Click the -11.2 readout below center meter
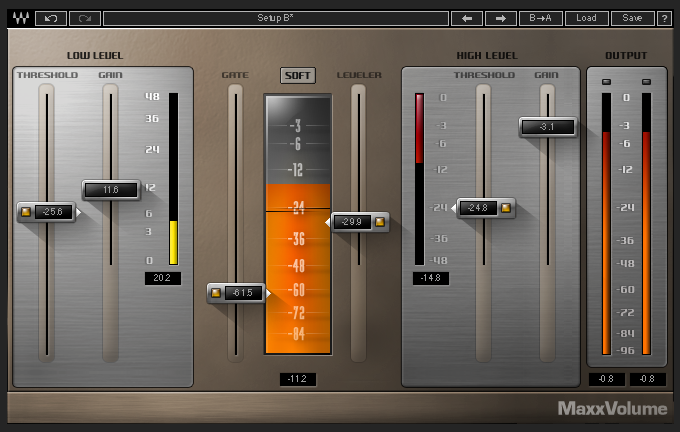This screenshot has width=680, height=432. [x=298, y=379]
